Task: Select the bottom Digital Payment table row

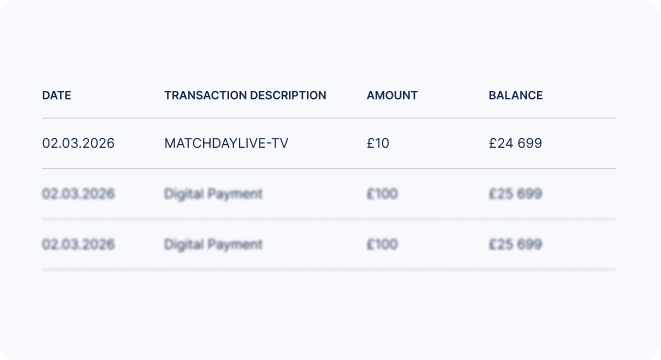Action: pyautogui.click(x=329, y=244)
